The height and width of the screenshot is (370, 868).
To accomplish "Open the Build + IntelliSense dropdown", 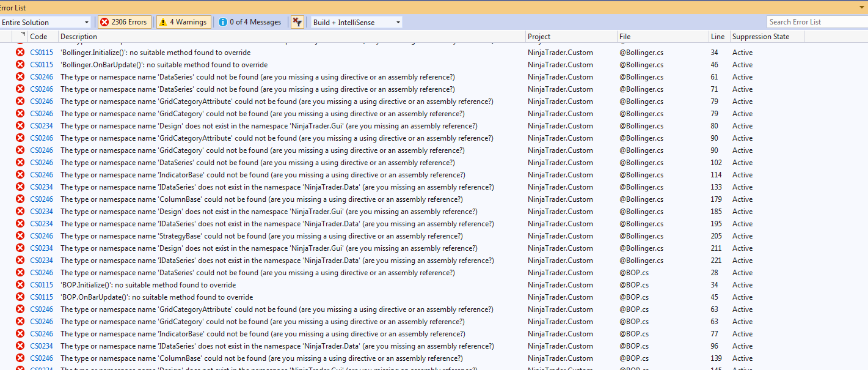I will click(356, 23).
